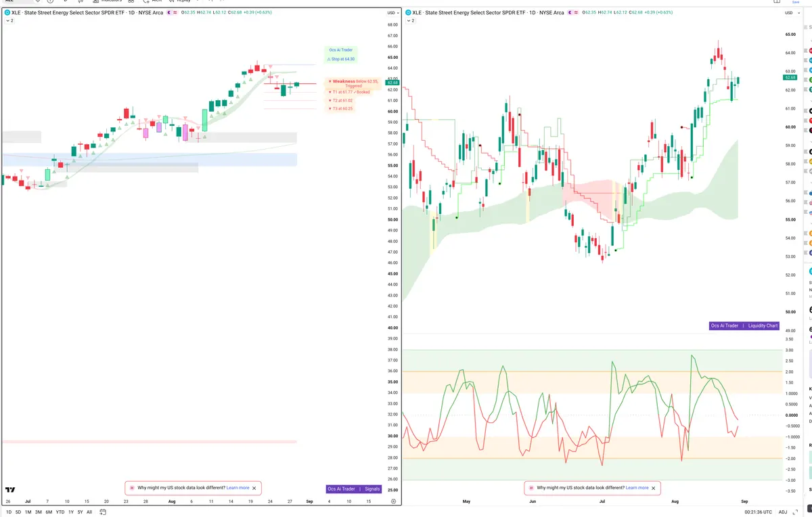Click the Ocs Ai Trader green label
Image resolution: width=812 pixels, height=517 pixels.
point(341,50)
